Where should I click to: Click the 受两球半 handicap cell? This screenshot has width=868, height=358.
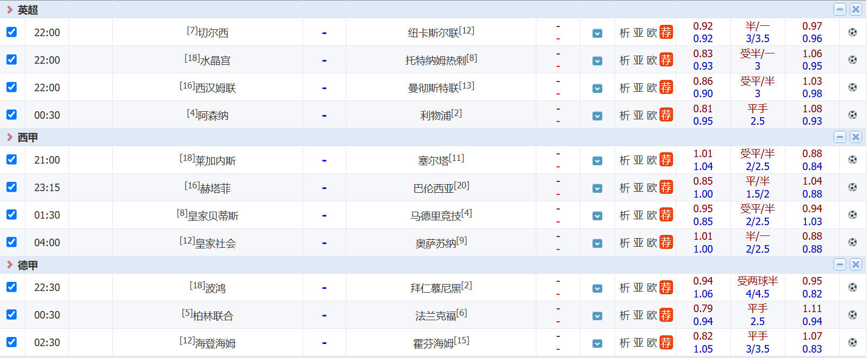coord(757,281)
